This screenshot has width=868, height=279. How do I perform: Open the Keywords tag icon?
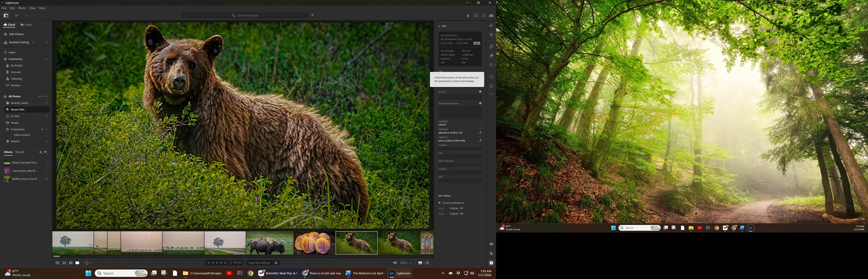pyautogui.click(x=491, y=253)
